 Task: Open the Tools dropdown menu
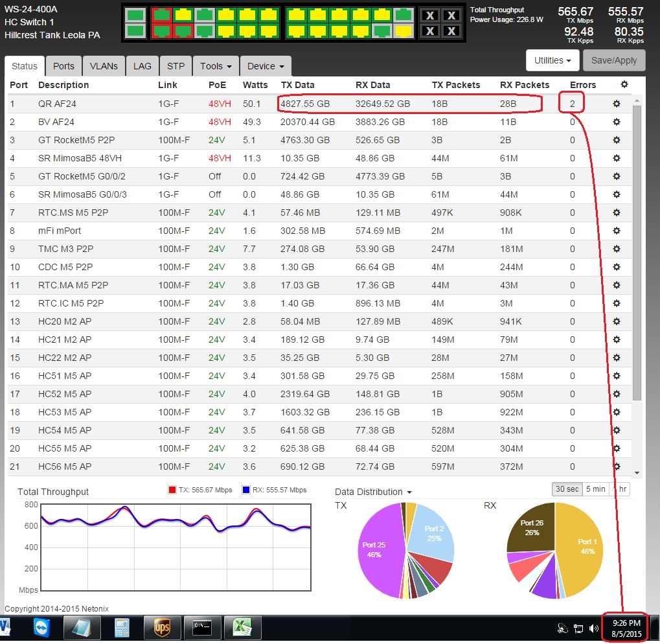pos(216,66)
